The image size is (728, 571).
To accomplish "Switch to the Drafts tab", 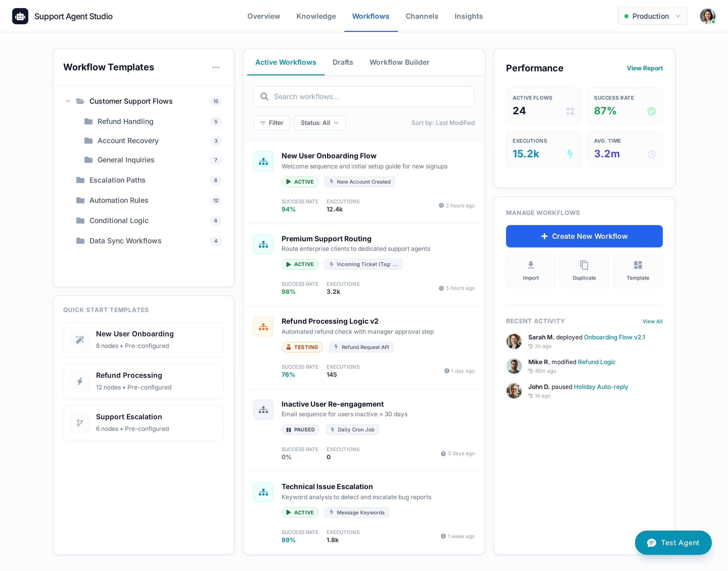I will coord(343,62).
